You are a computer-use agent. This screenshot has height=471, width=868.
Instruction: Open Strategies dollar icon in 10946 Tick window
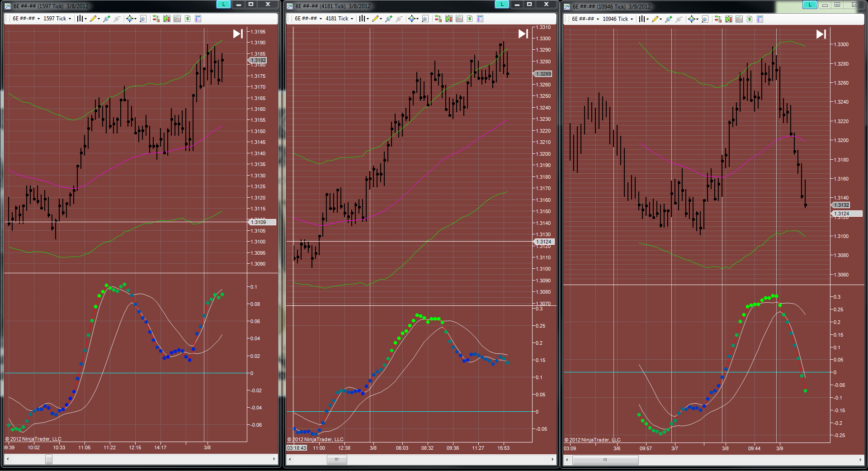[750, 19]
